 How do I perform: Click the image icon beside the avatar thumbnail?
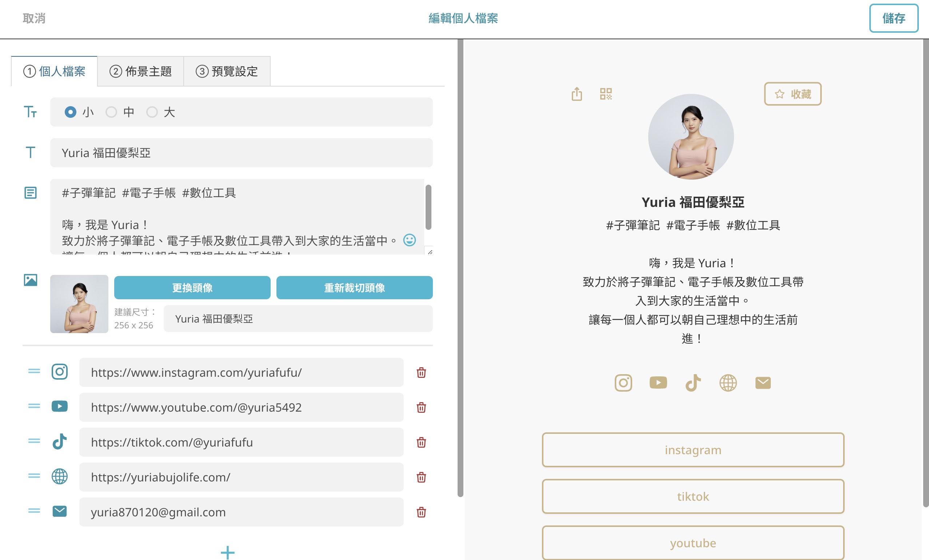[31, 280]
